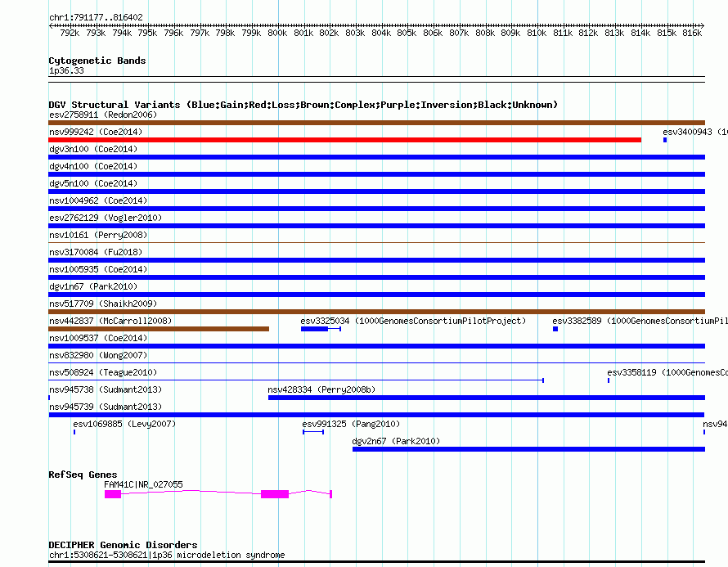Viewport: 728px width, 567px height.
Task: Click the esv3358119 tiny variant marker
Action: tap(609, 380)
